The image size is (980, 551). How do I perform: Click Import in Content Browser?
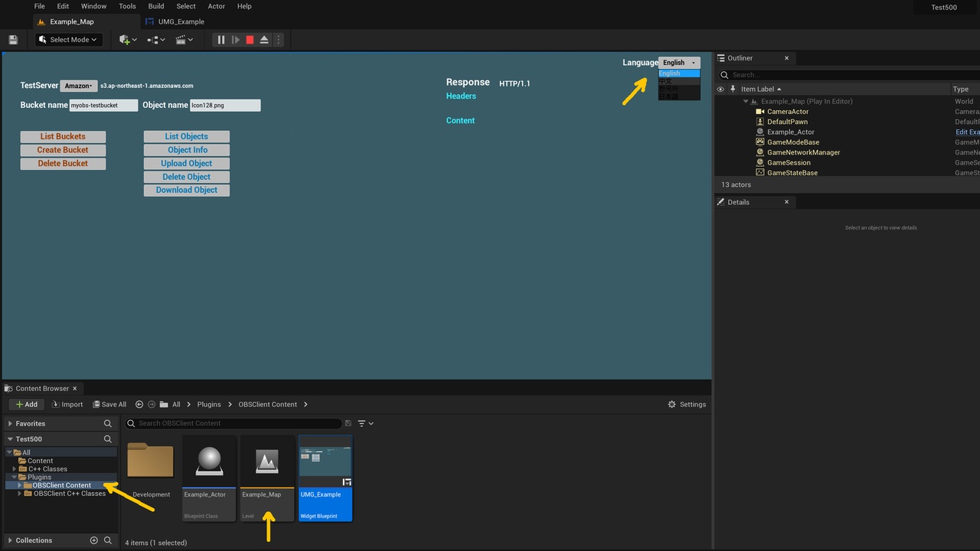coord(67,404)
